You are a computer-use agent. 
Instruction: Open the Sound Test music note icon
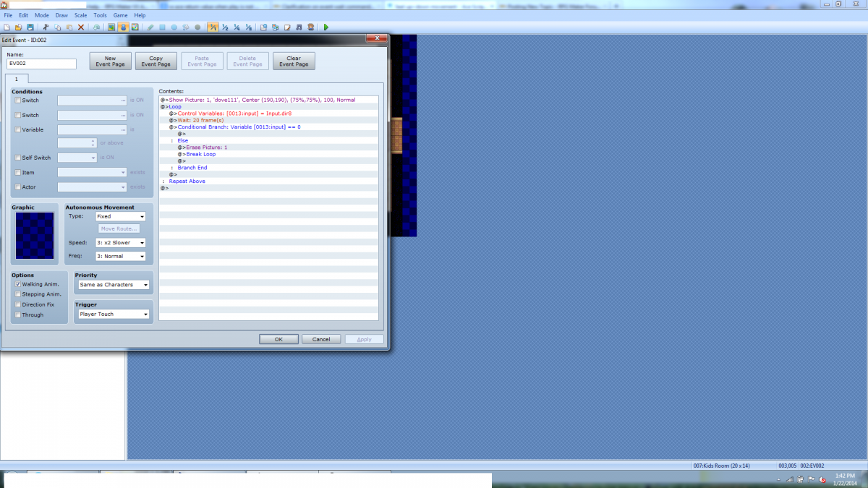click(x=299, y=27)
